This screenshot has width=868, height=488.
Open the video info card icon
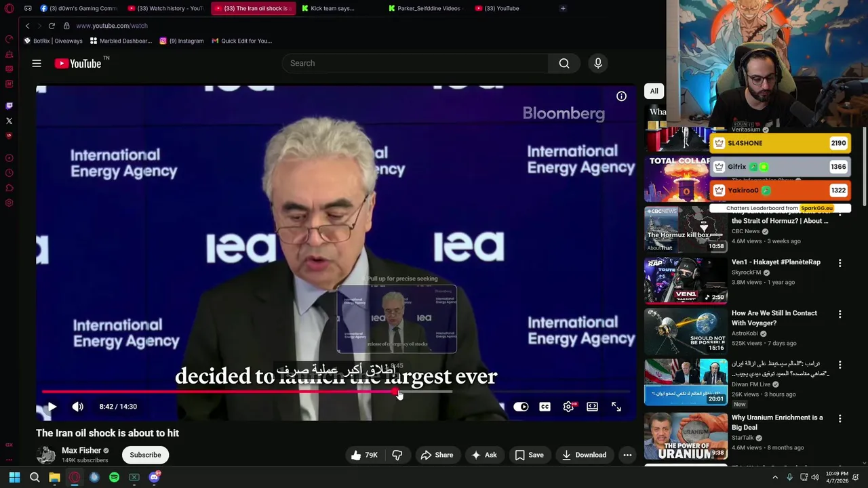(x=621, y=96)
